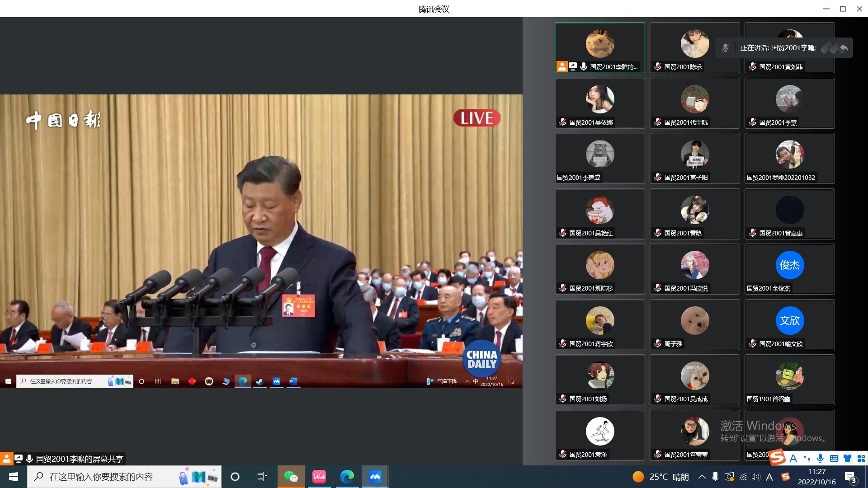
Task: Click the muted mic icon beside 国贸2001蒋宇欣
Action: pyautogui.click(x=563, y=344)
